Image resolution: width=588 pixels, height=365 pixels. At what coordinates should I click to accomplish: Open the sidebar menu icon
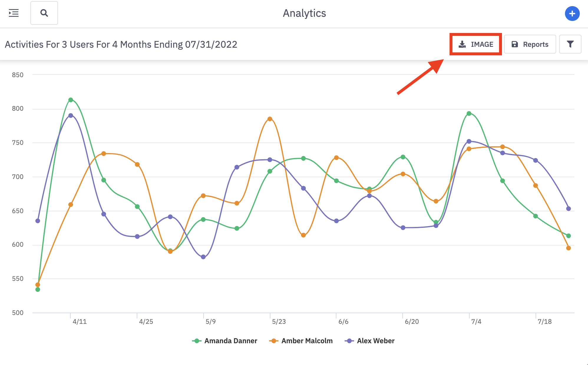click(14, 13)
